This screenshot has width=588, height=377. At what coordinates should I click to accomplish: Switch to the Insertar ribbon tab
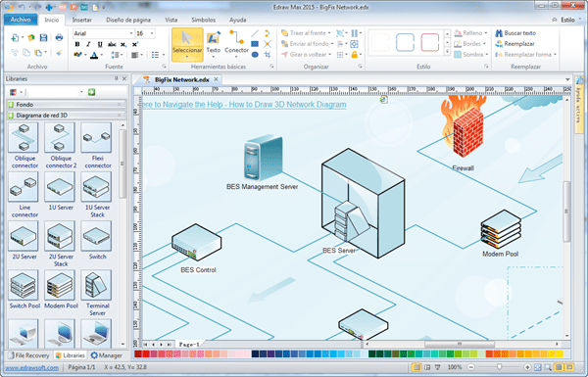coord(81,20)
